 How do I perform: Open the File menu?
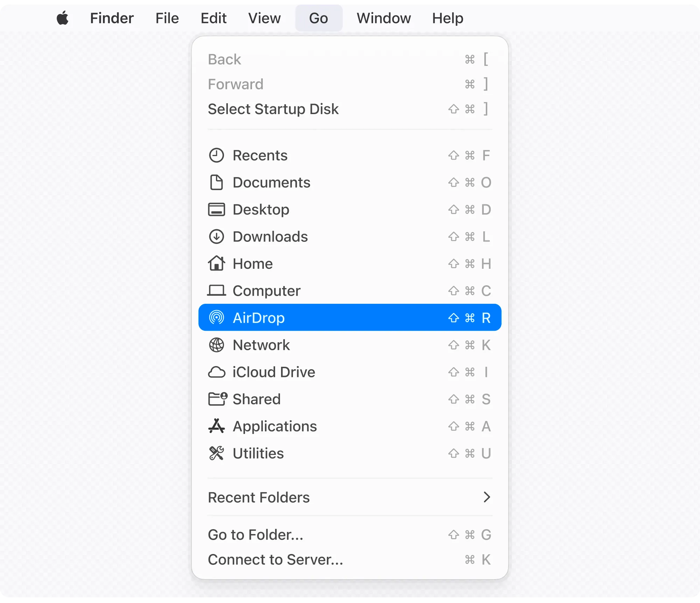point(167,18)
